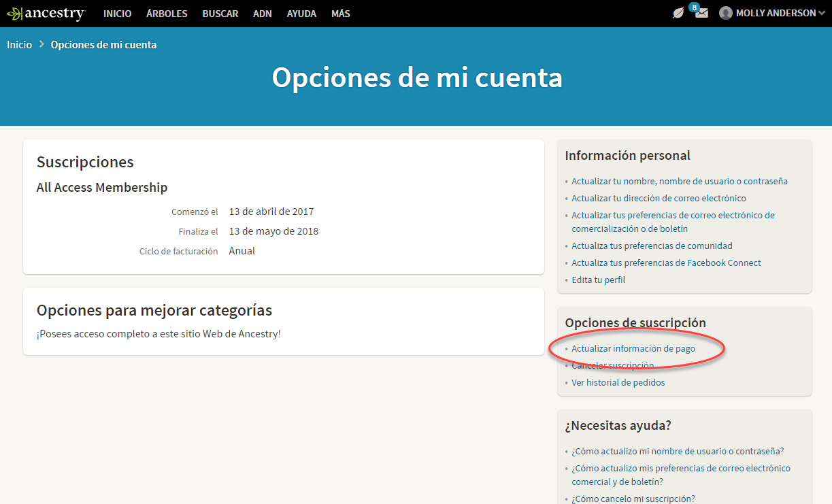Viewport: 832px width, 504px height.
Task: Click the 'Suscripciones' heading
Action: click(x=85, y=162)
